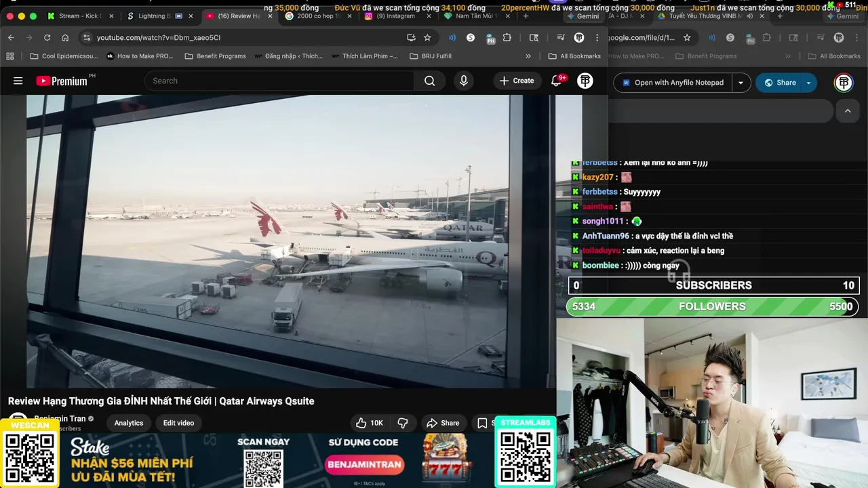The height and width of the screenshot is (488, 868).
Task: Expand Open with app dropdown arrow
Action: pos(741,83)
